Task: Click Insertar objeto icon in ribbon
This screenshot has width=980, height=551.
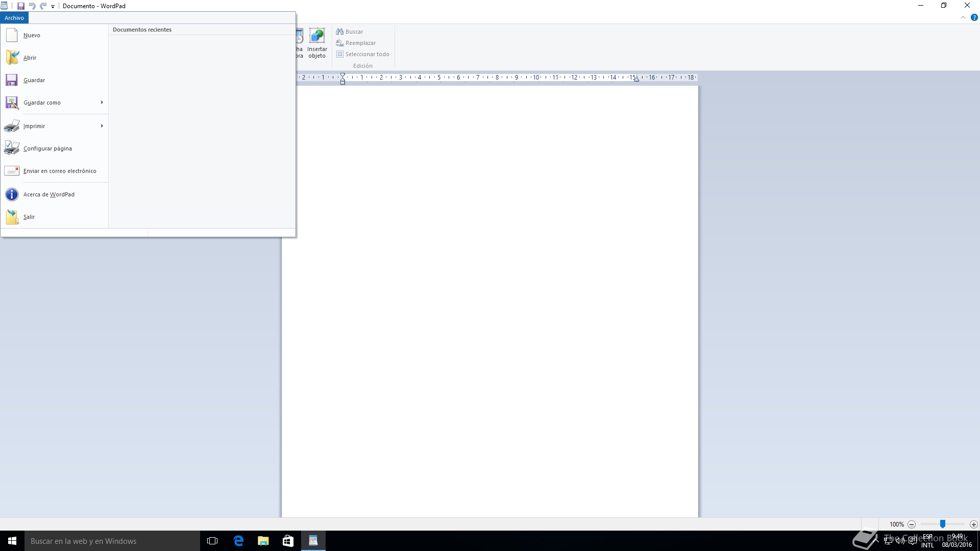Action: (317, 36)
